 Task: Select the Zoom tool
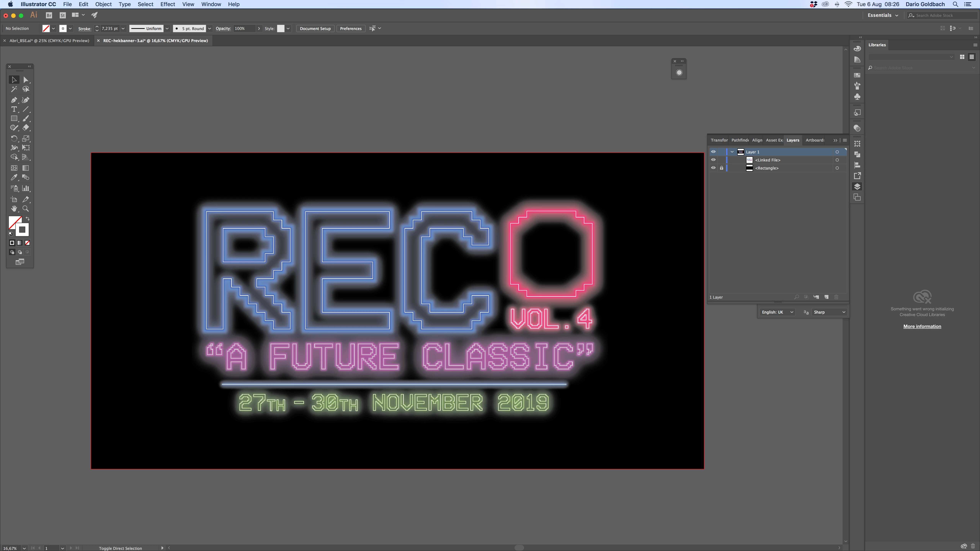tap(25, 209)
